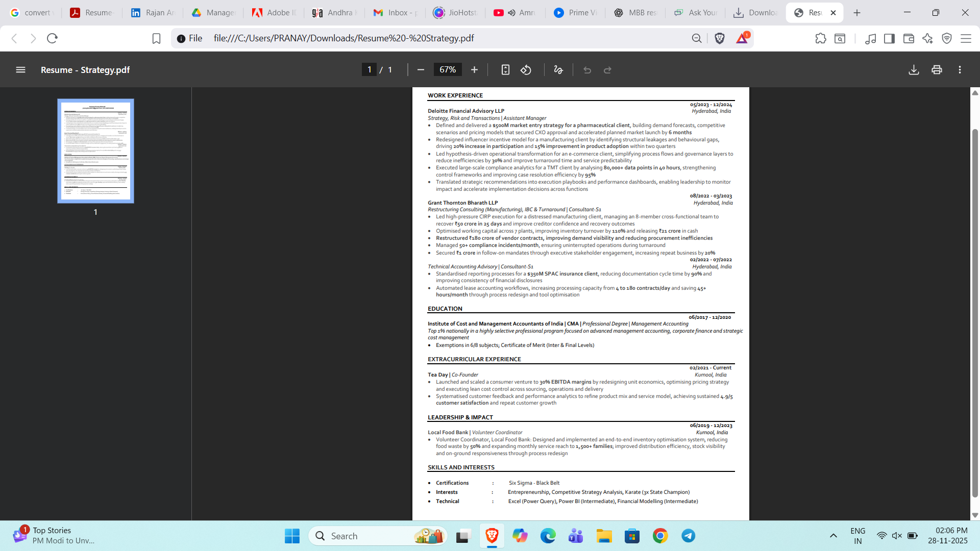Reload the current page
This screenshot has width=980, height=551.
(52, 38)
